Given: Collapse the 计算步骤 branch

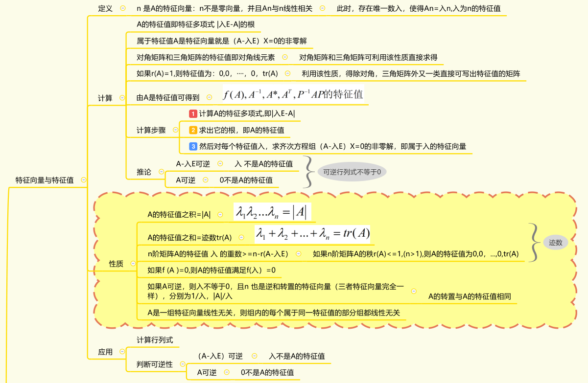Looking at the screenshot, I should click(x=175, y=130).
